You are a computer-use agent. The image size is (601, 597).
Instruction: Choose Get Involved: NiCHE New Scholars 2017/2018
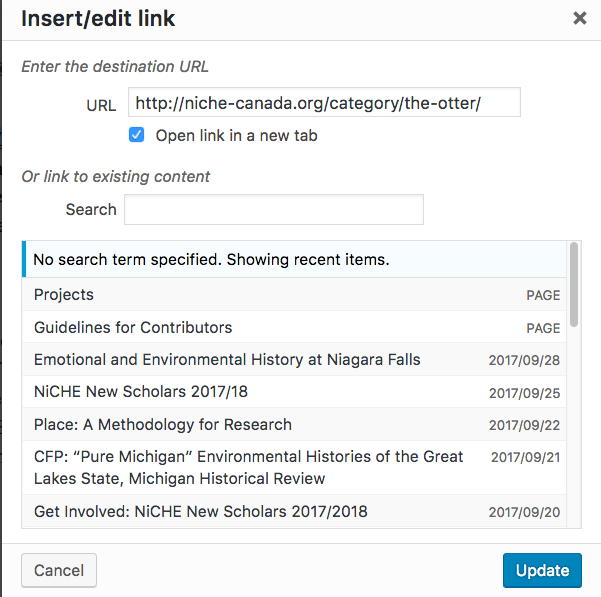[201, 512]
